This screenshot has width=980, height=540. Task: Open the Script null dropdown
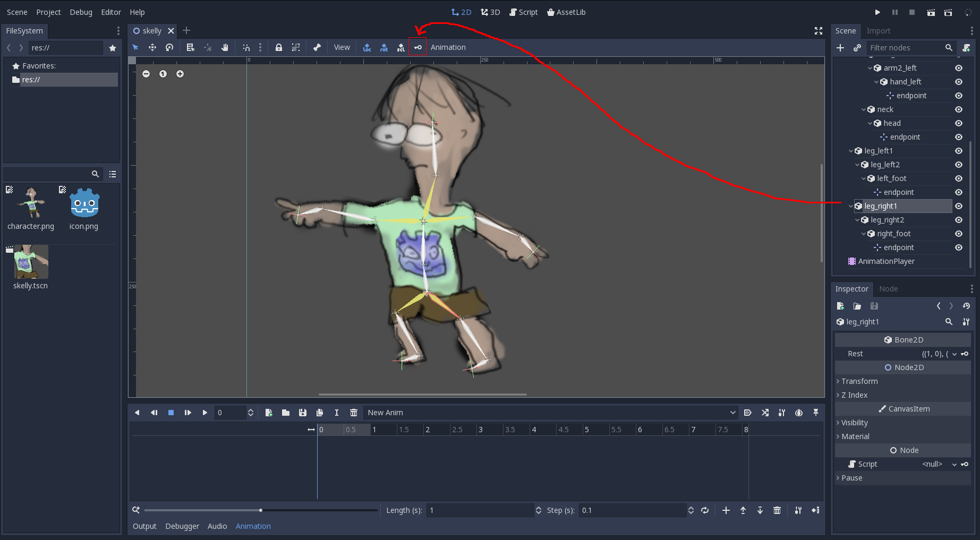955,464
